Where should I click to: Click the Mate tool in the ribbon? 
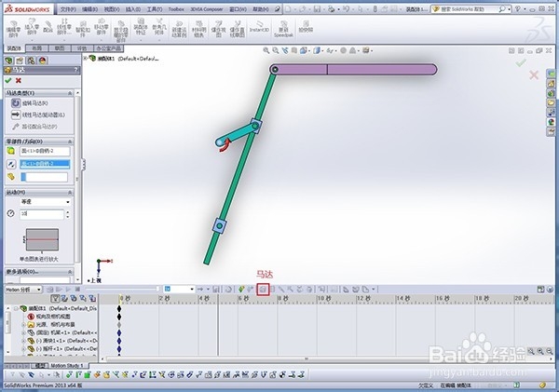48,27
